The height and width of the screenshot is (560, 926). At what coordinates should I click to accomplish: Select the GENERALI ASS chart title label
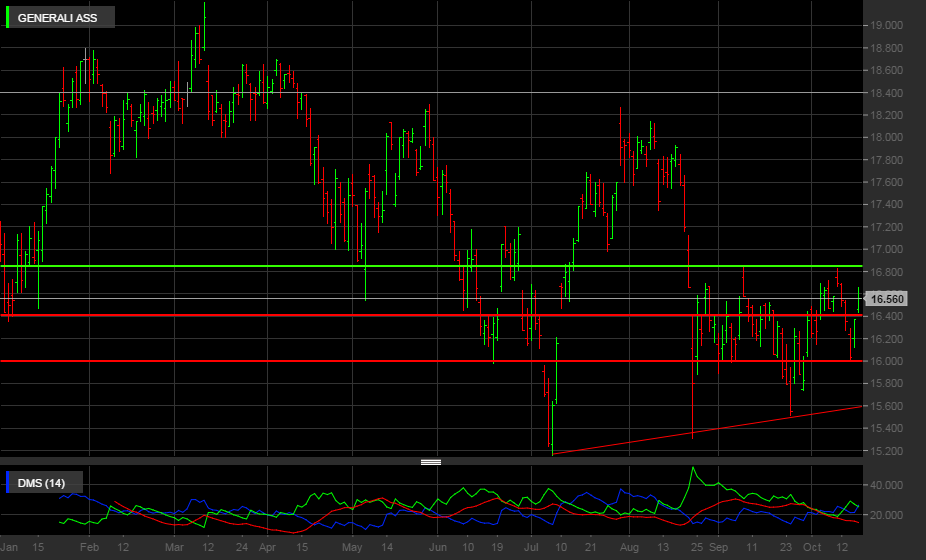[57, 18]
